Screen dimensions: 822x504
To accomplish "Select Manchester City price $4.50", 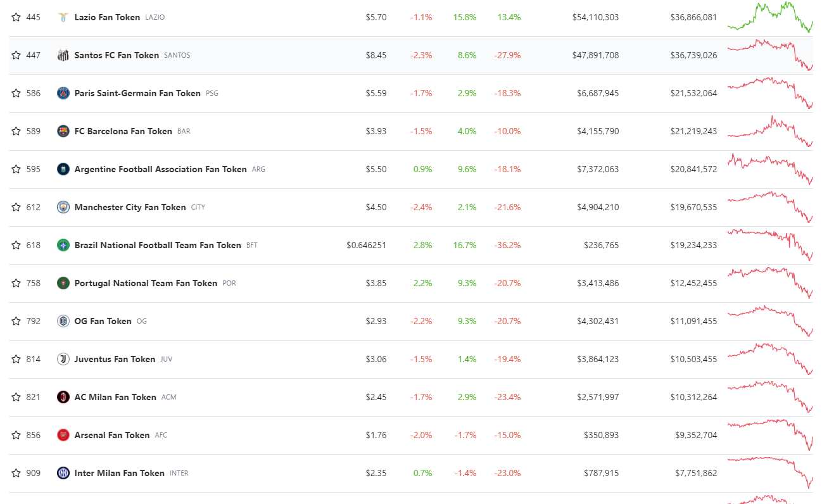I will point(376,207).
